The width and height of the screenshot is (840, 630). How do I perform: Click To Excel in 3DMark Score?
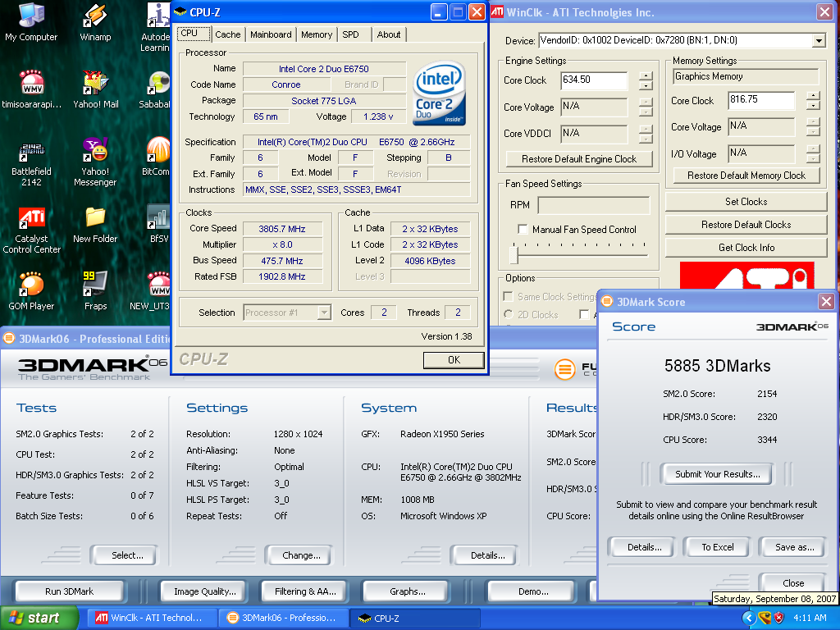(x=717, y=547)
